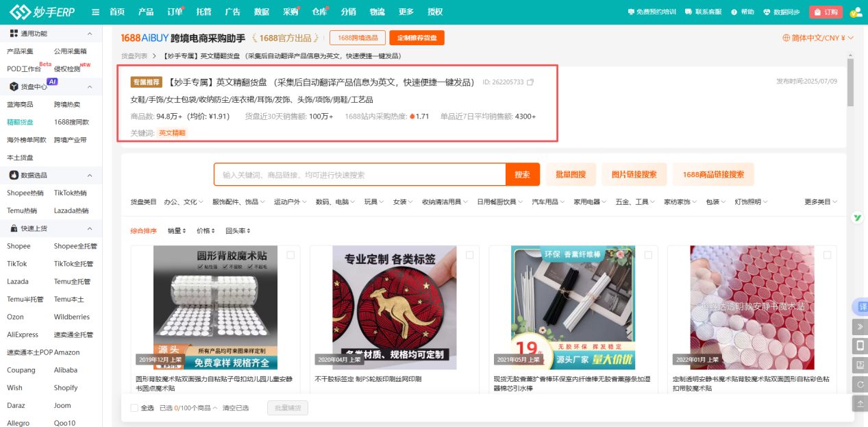Open the 数据 menu in top navigation

point(260,11)
